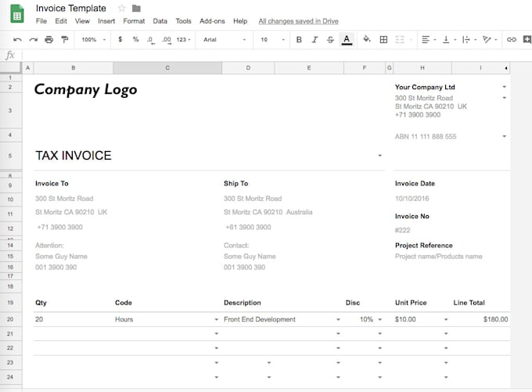This screenshot has width=532, height=392.
Task: Click 'All changes saved in Drive' link
Action: pyautogui.click(x=299, y=21)
